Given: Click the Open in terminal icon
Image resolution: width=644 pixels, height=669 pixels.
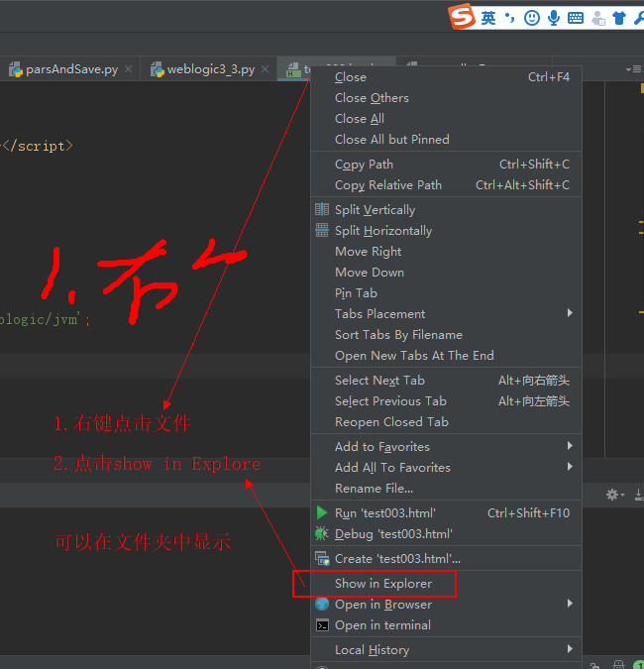Looking at the screenshot, I should (322, 625).
